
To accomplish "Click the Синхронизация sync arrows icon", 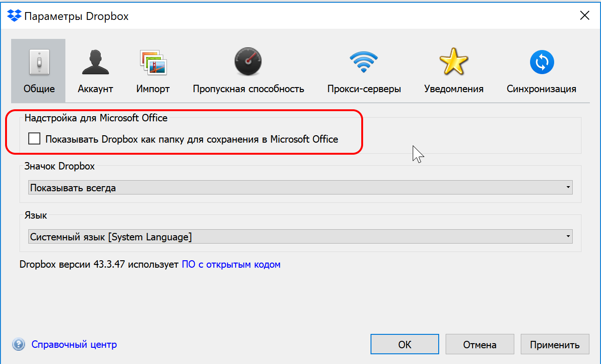I will click(542, 62).
